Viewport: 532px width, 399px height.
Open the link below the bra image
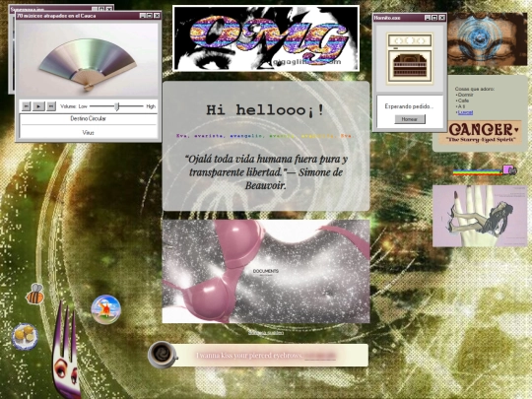coord(266,333)
